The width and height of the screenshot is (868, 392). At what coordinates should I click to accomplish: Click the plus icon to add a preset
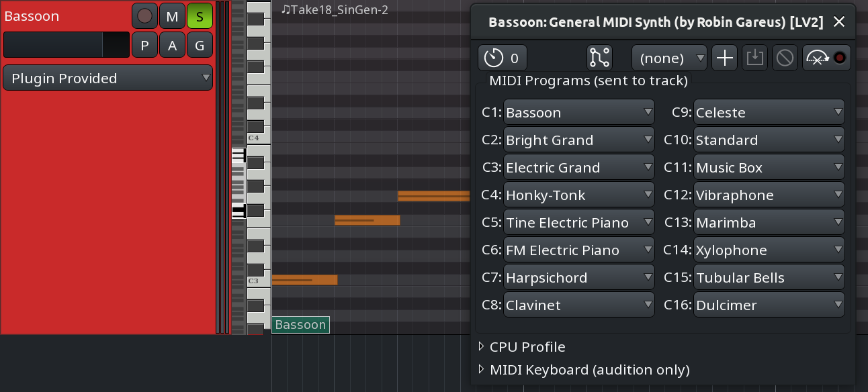pos(724,58)
